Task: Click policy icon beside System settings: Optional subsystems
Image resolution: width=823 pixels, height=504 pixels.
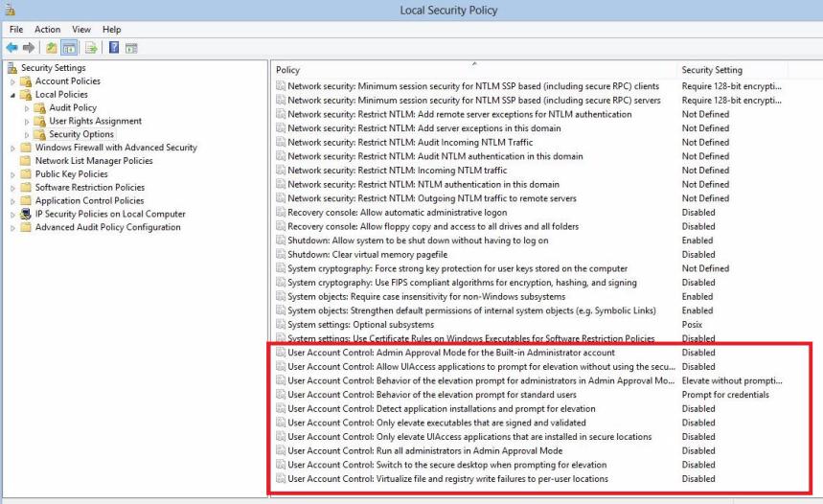Action: [281, 325]
